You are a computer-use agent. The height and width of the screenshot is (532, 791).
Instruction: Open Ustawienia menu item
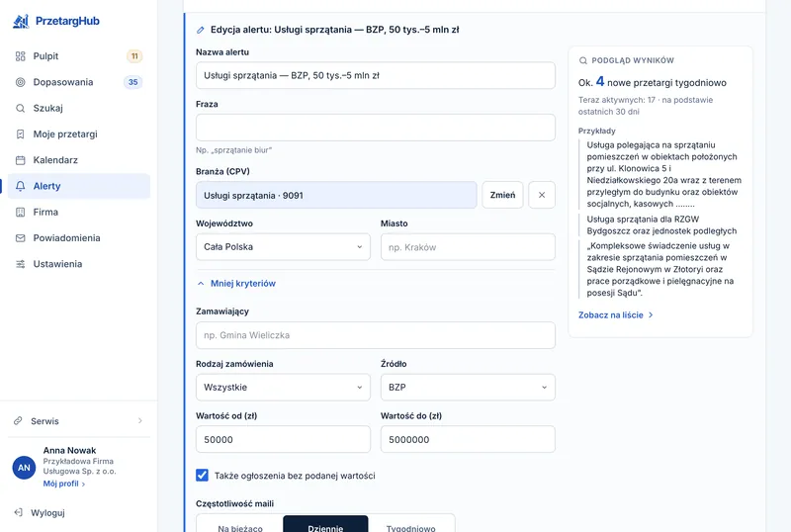(x=79, y=264)
